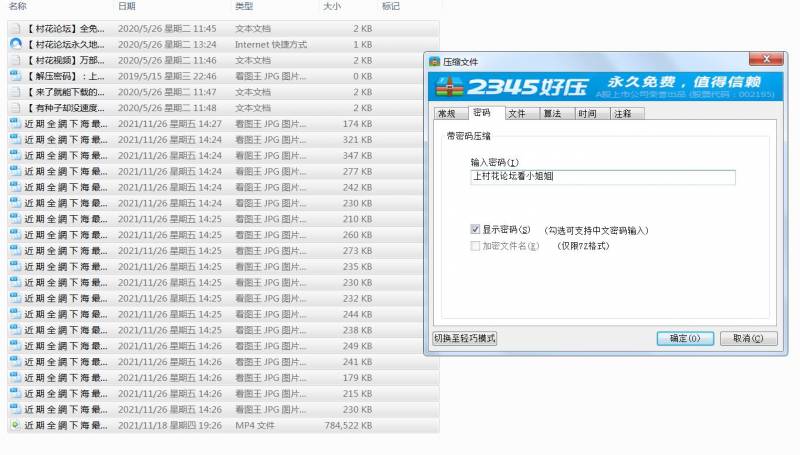Open the 算法 tab
The image size is (800, 455).
(551, 114)
